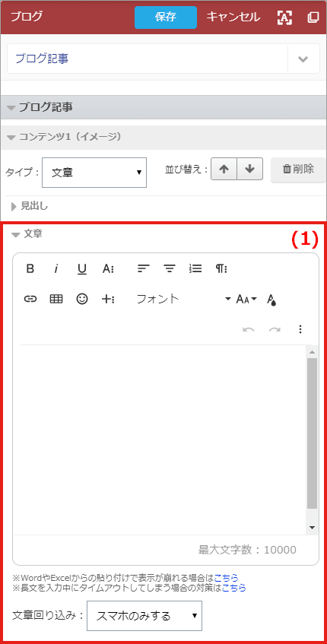
Task: Toggle bold formatting in the editor
Action: click(x=30, y=268)
